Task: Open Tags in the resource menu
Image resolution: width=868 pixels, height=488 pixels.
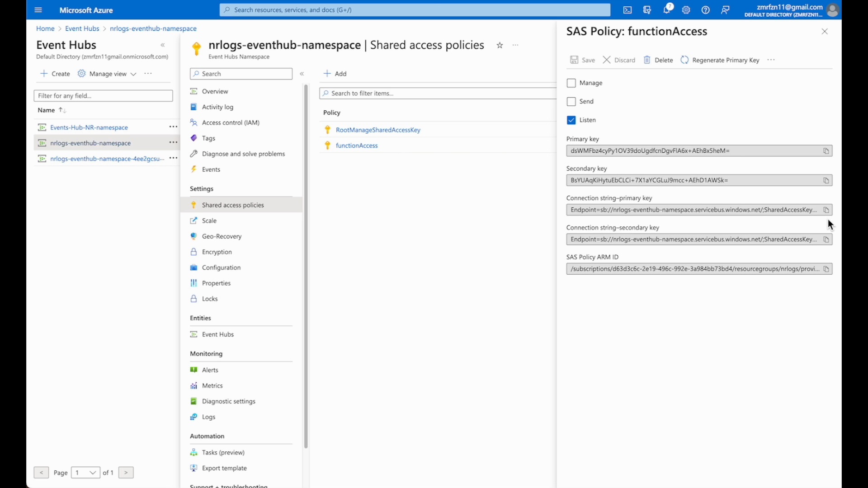Action: pos(208,138)
